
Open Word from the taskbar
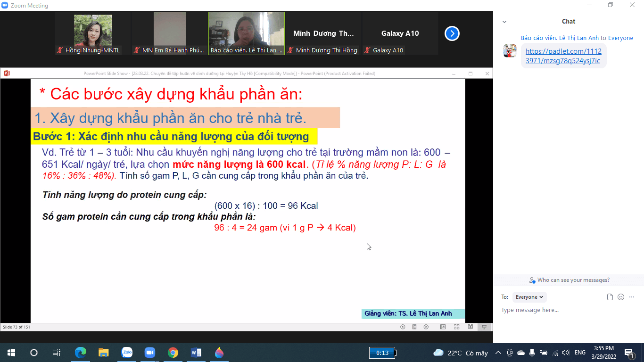pos(196,352)
